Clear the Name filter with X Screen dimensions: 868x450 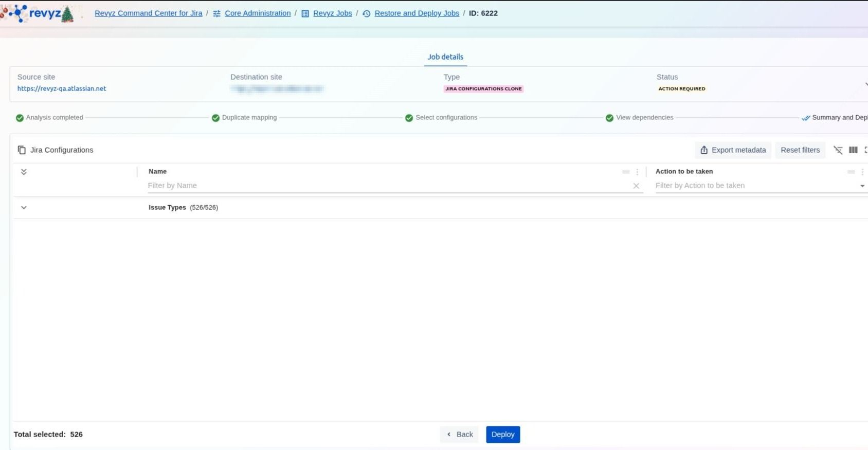pos(636,186)
